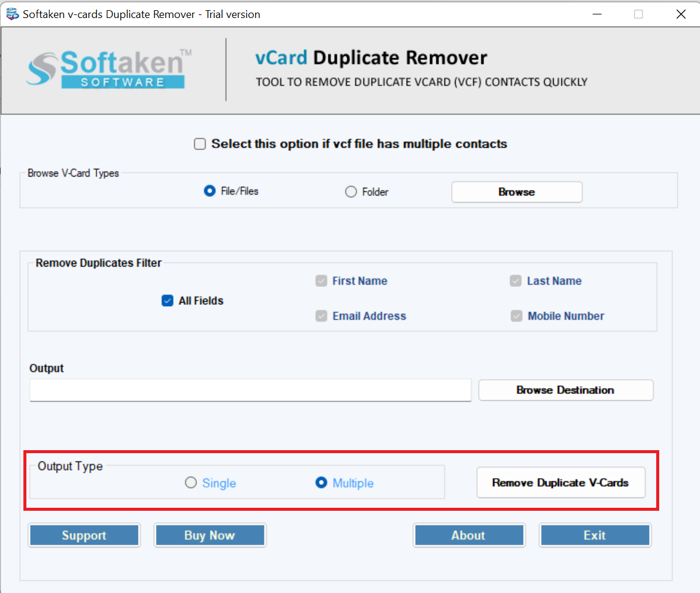Click the Softaken Software logo
This screenshot has height=593, width=700.
tap(109, 69)
